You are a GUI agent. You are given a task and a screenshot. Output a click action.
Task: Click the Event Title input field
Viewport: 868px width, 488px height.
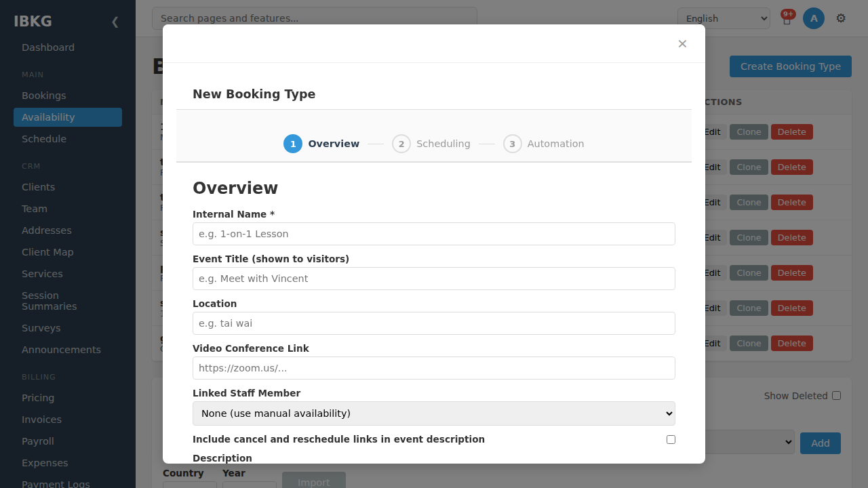(434, 279)
